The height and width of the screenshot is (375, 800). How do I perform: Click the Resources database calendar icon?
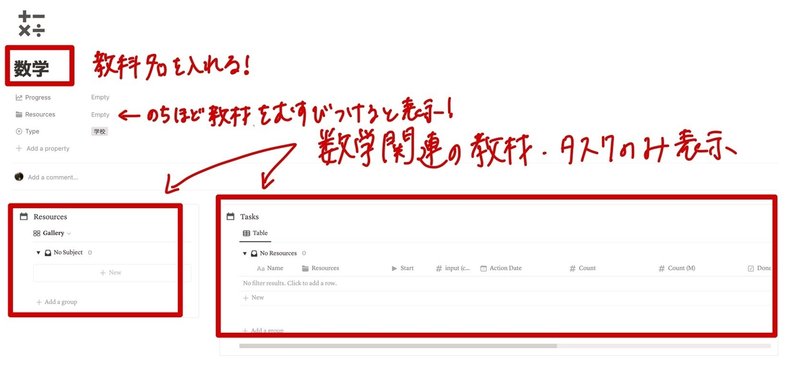click(x=23, y=216)
